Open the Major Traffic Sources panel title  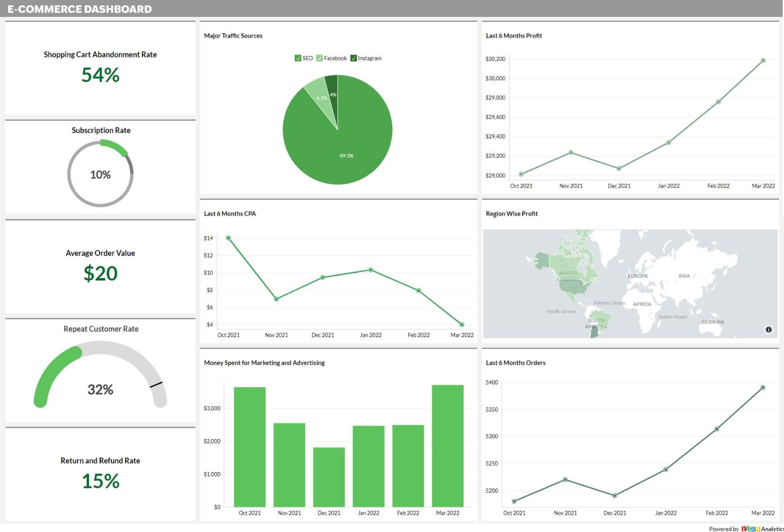(x=234, y=35)
